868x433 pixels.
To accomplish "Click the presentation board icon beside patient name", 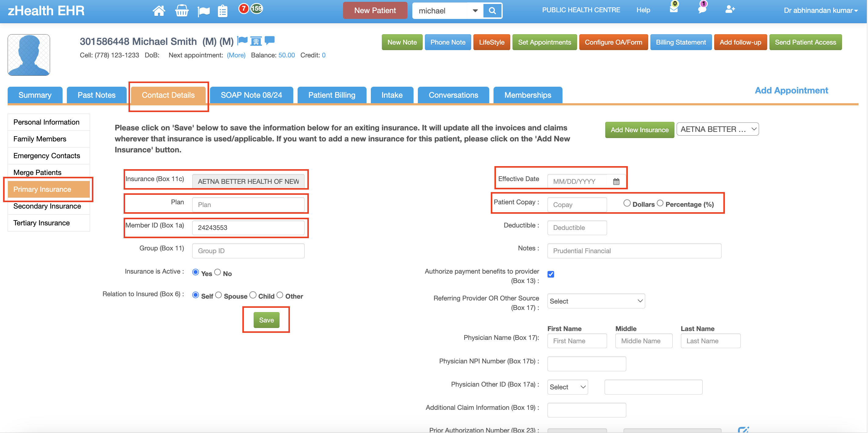I will tap(256, 41).
